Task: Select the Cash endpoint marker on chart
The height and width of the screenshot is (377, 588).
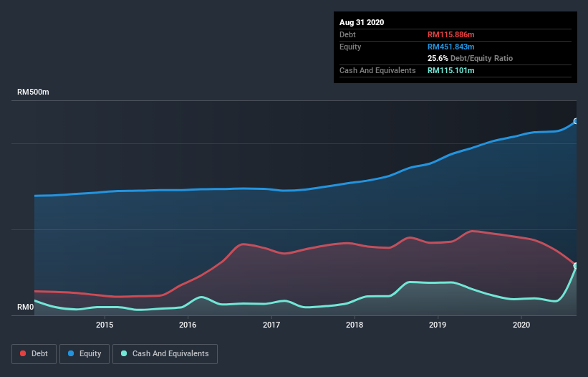Action: (576, 266)
